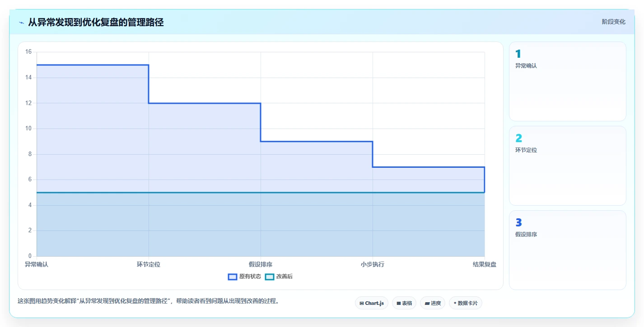Click the 阶段变化 label in header

click(614, 22)
